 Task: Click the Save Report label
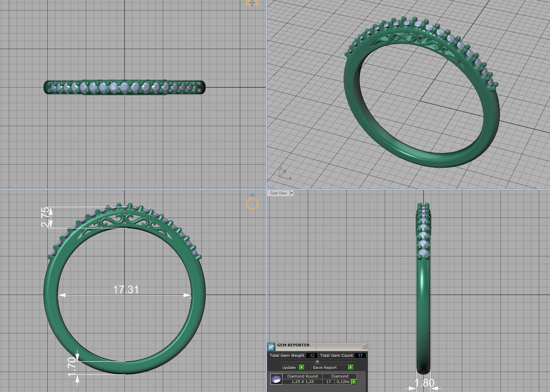pyautogui.click(x=325, y=367)
